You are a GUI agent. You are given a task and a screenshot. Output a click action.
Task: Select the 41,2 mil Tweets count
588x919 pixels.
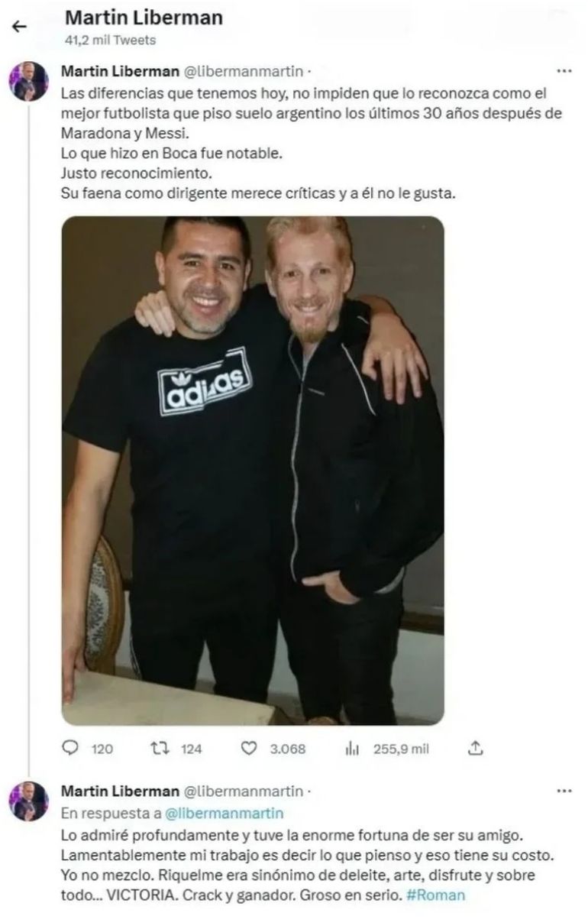tap(110, 40)
